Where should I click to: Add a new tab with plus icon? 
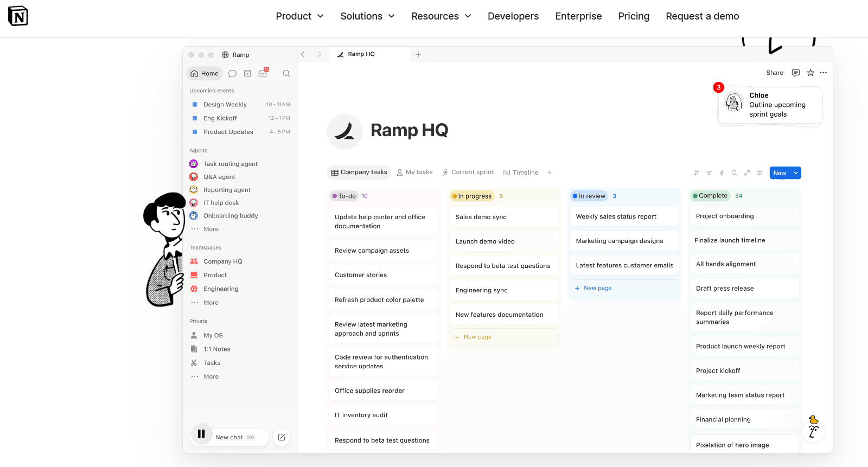pos(418,54)
